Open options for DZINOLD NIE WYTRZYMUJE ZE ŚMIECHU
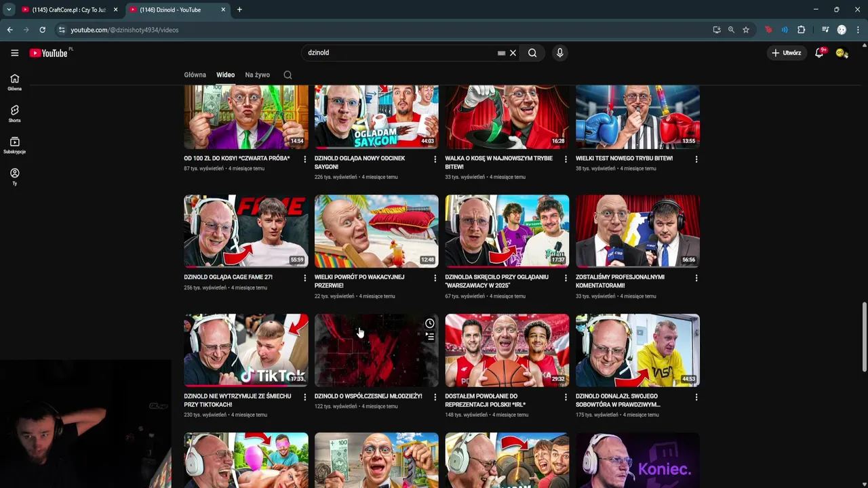The height and width of the screenshot is (488, 868). pyautogui.click(x=304, y=397)
